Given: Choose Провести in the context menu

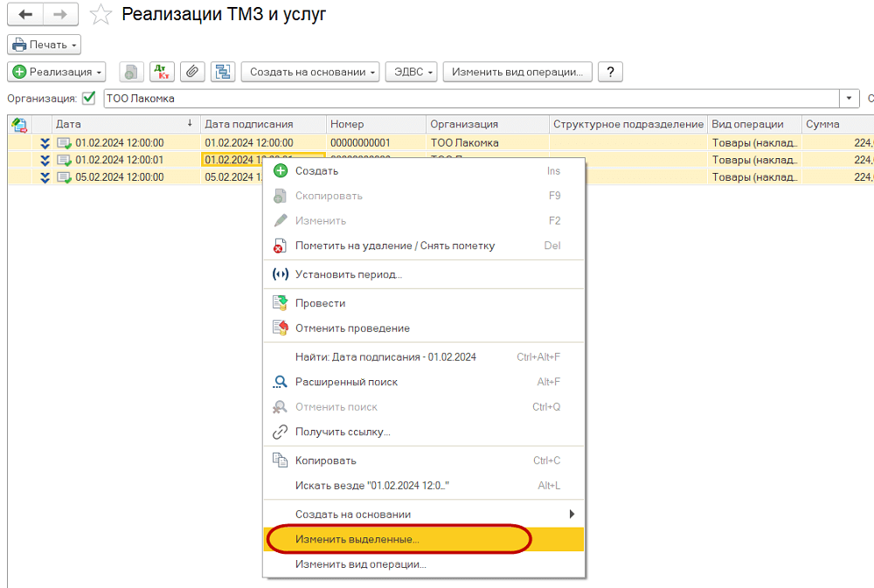Looking at the screenshot, I should pos(424,303).
